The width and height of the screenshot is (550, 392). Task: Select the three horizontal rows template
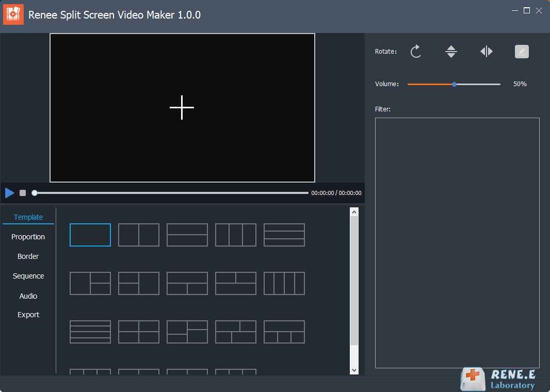(x=284, y=235)
